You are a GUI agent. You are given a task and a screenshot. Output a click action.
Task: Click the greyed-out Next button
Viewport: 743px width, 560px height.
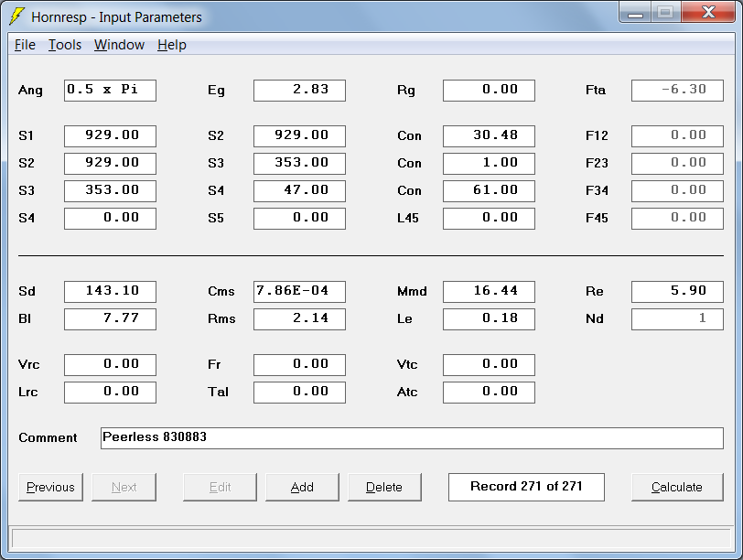pos(124,487)
